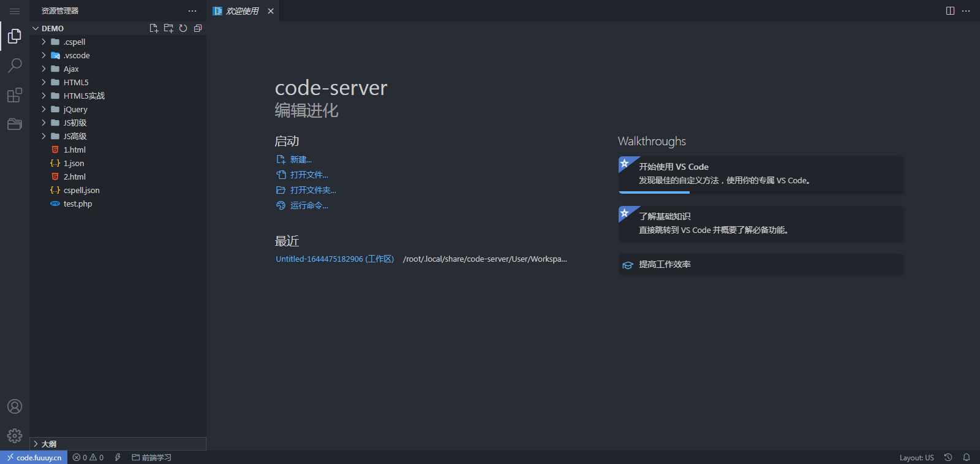The image size is (980, 464).
Task: Open the Manage settings gear
Action: point(15,436)
